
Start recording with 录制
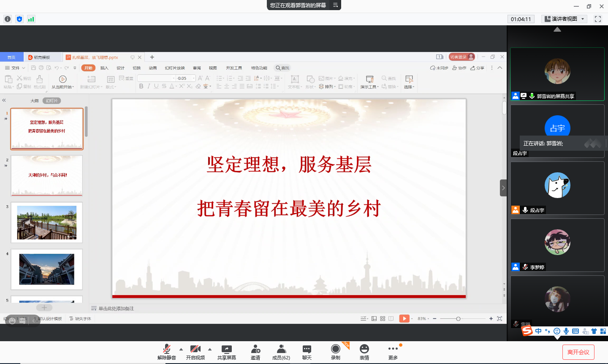point(336,352)
